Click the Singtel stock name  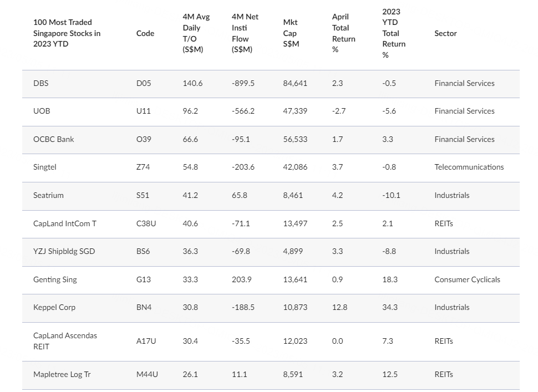tap(45, 167)
